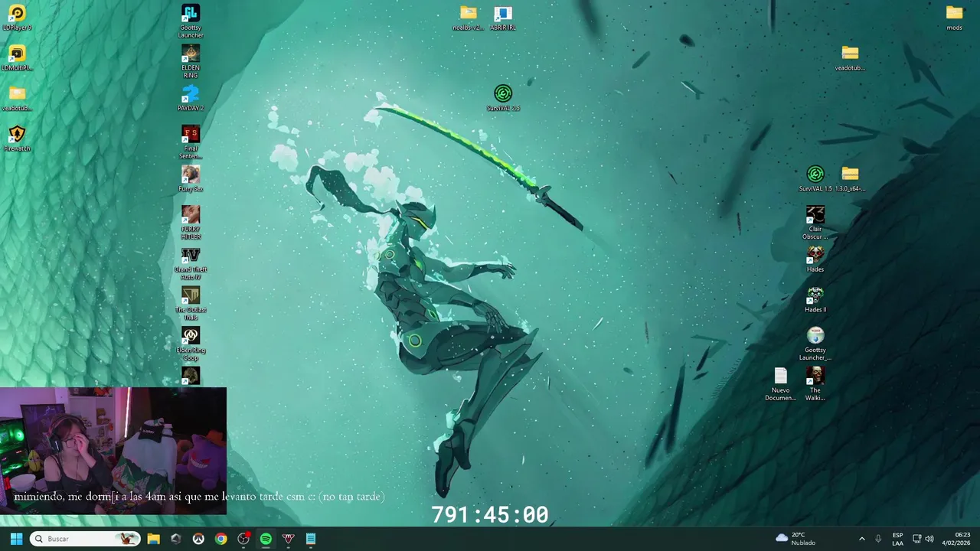The height and width of the screenshot is (551, 980).
Task: Open the ABRIR RL shortcut
Action: 502,18
